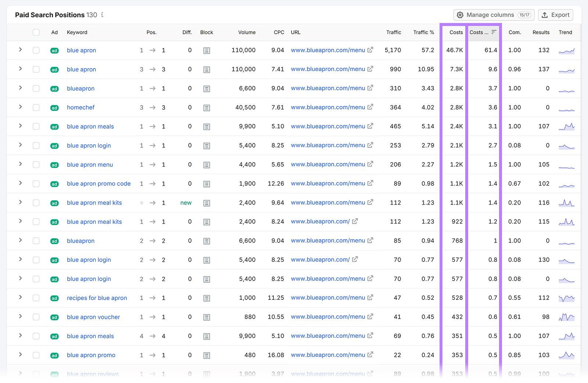588x383 pixels.
Task: Open external link icon in blue apron meals 465 traffic row
Action: pos(370,126)
